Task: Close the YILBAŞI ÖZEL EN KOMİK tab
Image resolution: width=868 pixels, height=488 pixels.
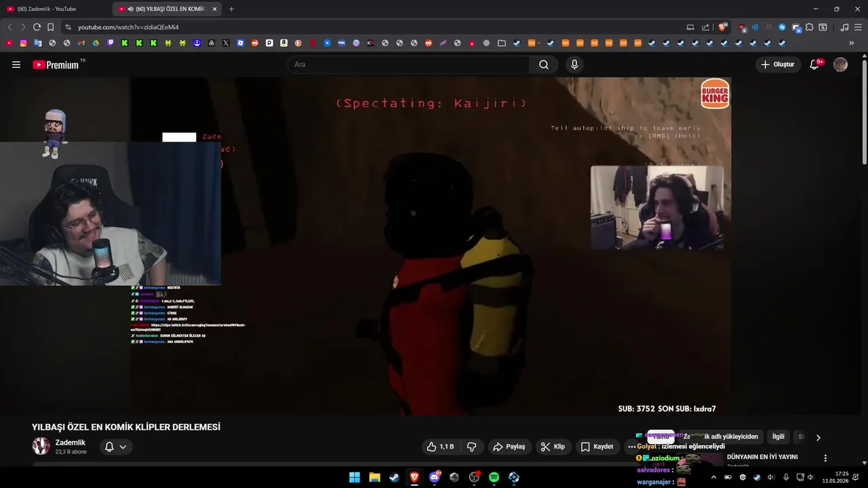Action: [x=215, y=9]
